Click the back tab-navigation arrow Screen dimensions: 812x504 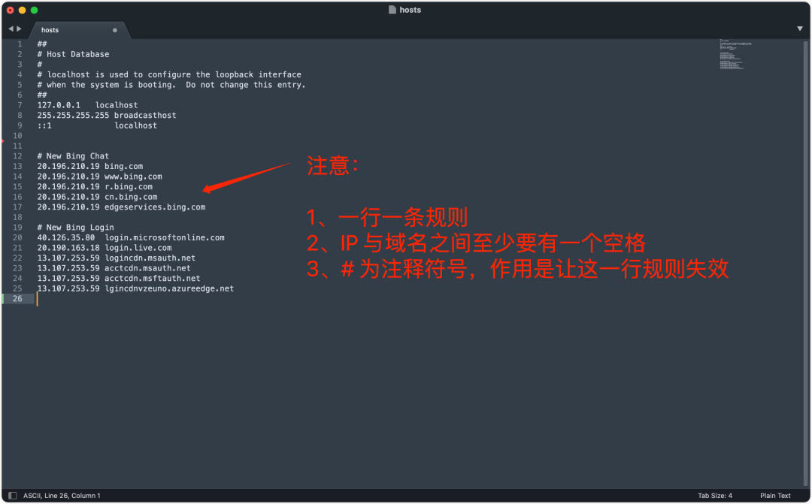11,29
